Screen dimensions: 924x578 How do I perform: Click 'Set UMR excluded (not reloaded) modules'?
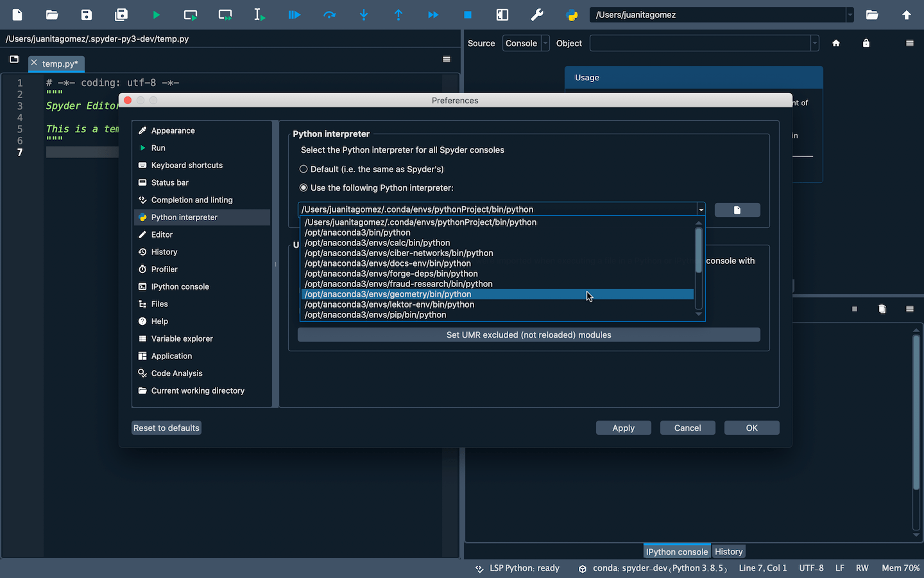529,335
